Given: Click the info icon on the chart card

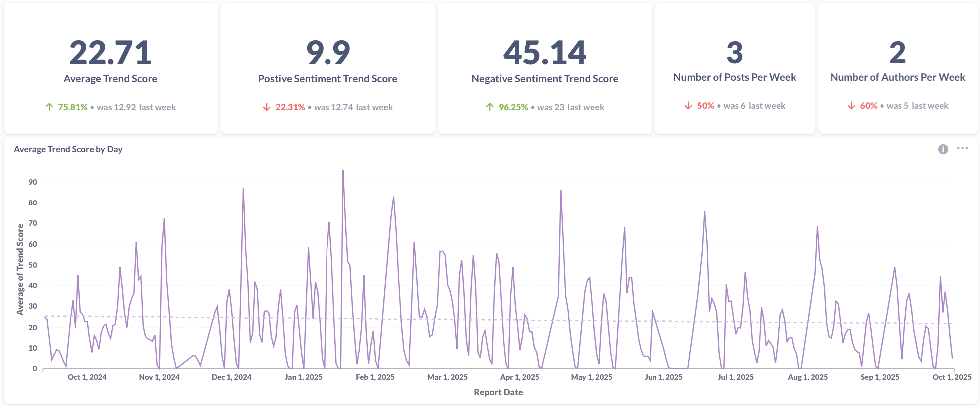Looking at the screenshot, I should [x=943, y=149].
